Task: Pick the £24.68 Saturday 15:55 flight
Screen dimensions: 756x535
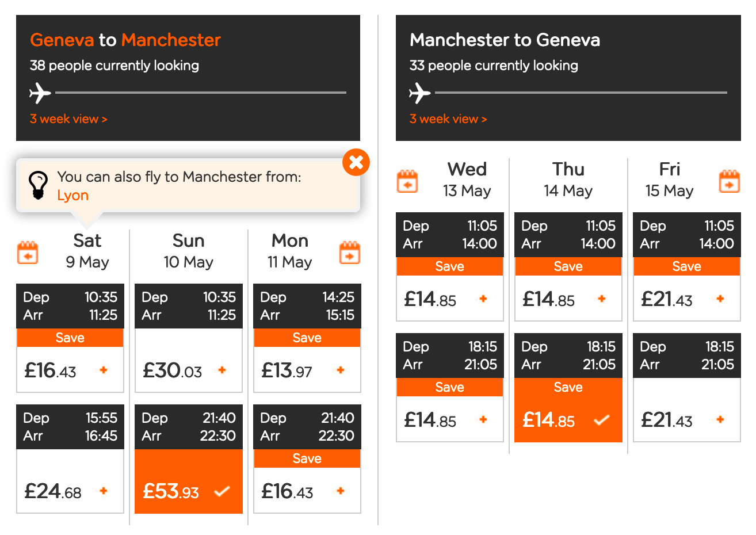Action: (x=70, y=490)
